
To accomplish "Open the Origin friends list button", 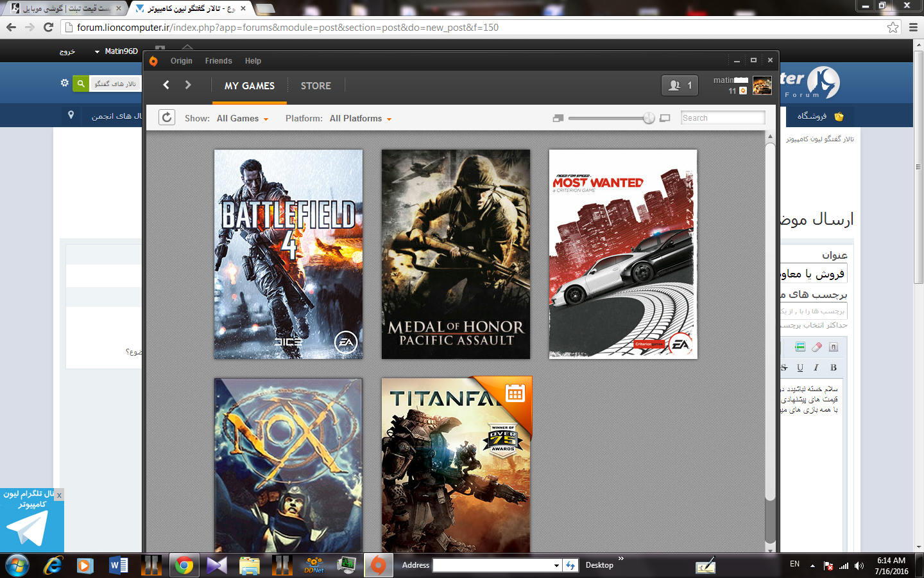I will coord(680,85).
